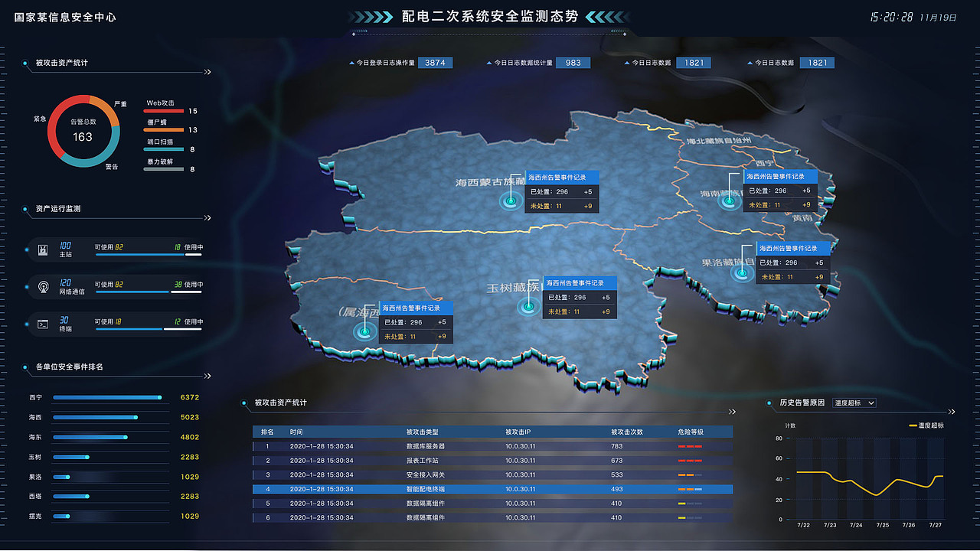Click the 终端 usage progress bar
This screenshot has width=980, height=551.
149,328
